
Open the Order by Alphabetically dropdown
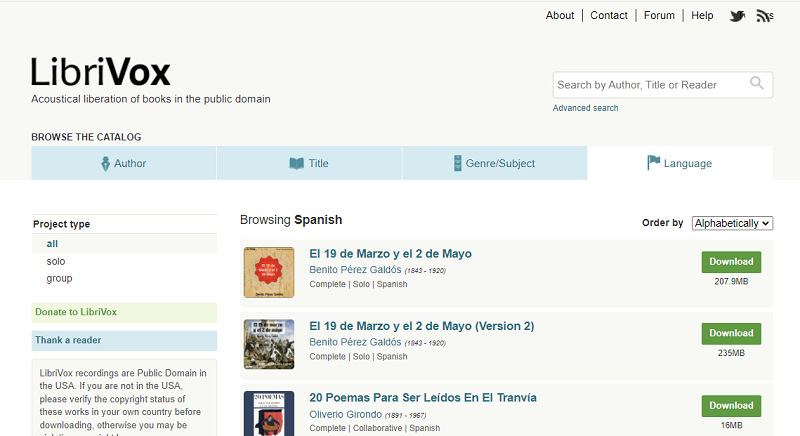point(732,223)
